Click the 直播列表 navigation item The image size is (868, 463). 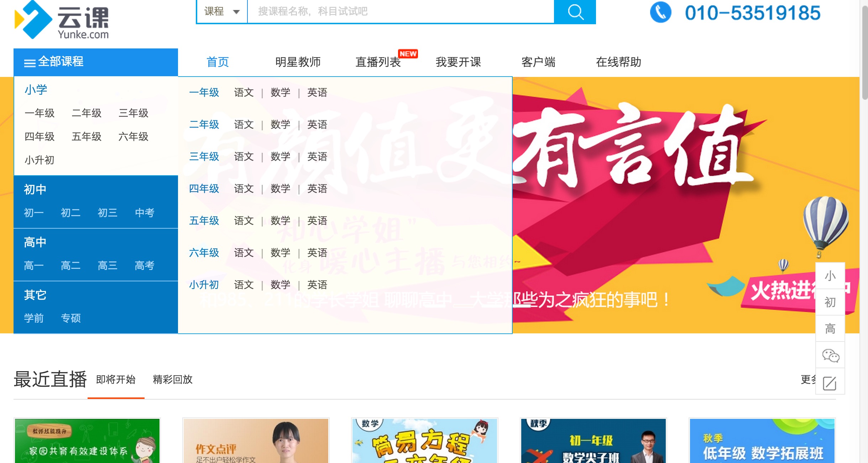point(378,62)
